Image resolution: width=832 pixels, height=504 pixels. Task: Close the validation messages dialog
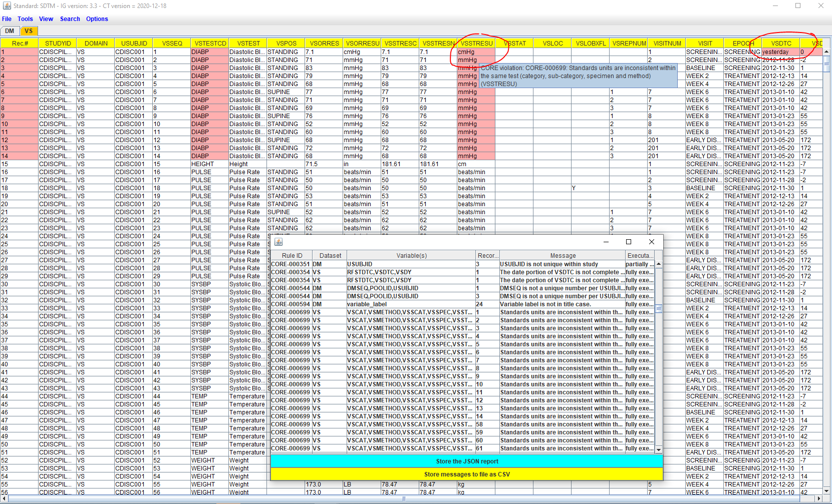(651, 242)
